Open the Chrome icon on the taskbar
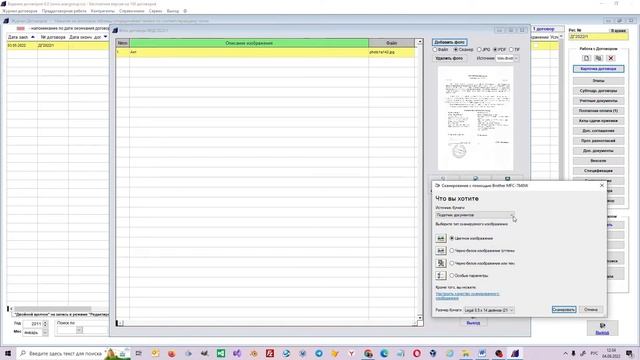Screen dimensions: 640x360 point(368,353)
